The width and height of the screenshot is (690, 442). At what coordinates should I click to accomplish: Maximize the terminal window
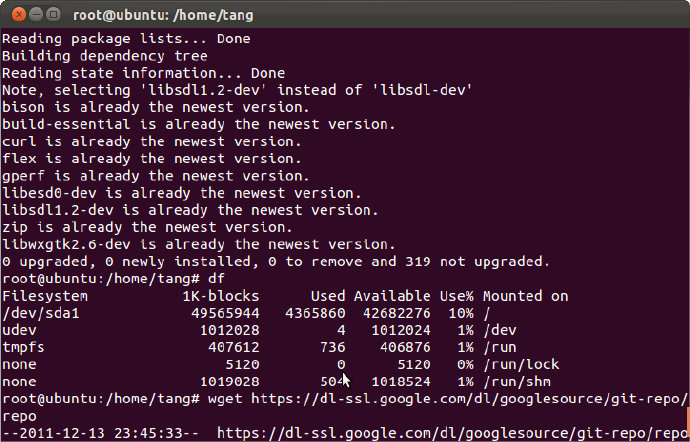coord(53,15)
